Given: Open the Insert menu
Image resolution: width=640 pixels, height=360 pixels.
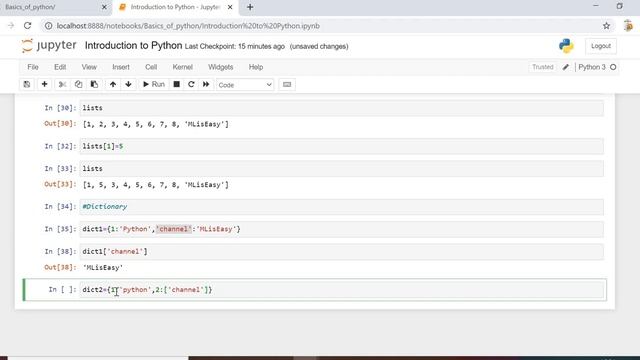Looking at the screenshot, I should pyautogui.click(x=121, y=67).
